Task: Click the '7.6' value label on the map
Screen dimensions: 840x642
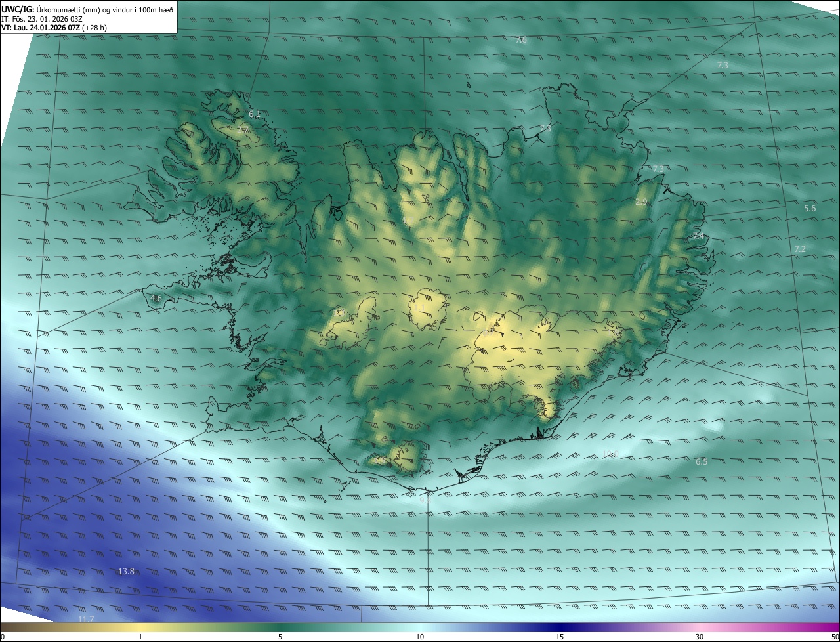Action: (521, 40)
